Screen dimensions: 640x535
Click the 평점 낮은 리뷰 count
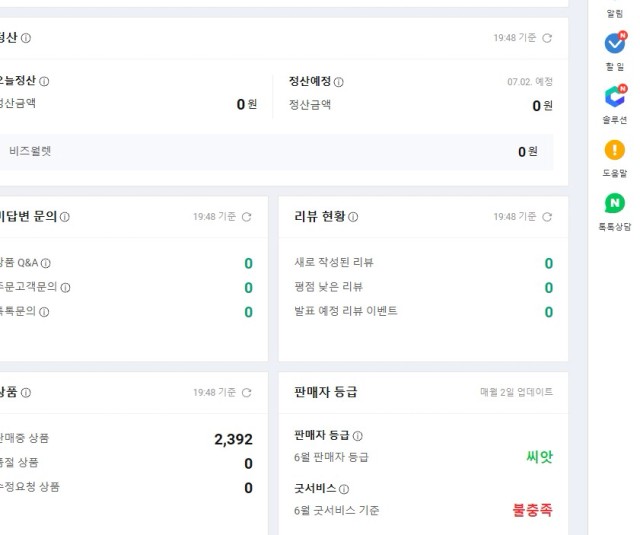[549, 288]
